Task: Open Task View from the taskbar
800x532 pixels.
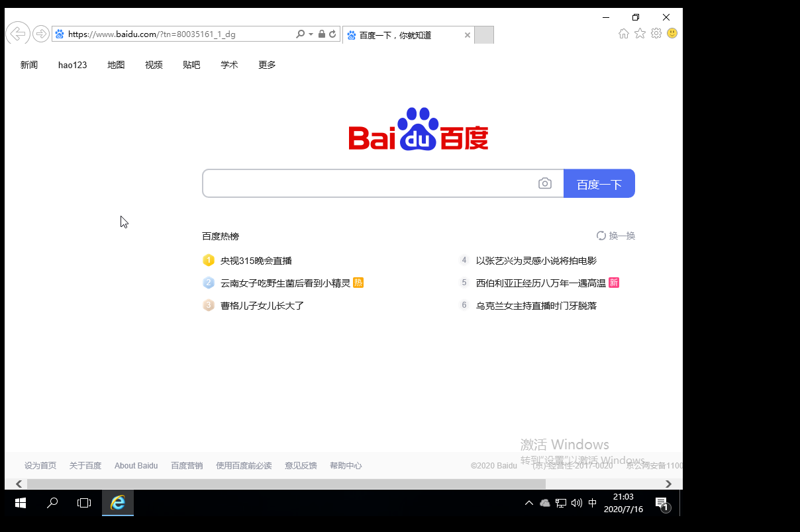Action: [84, 503]
